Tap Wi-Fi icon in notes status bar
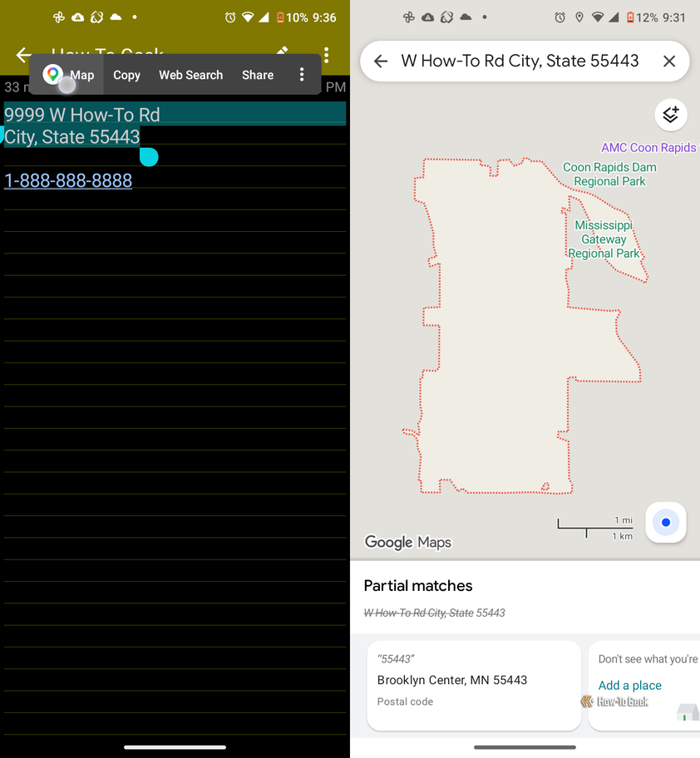This screenshot has height=758, width=700. click(x=248, y=18)
